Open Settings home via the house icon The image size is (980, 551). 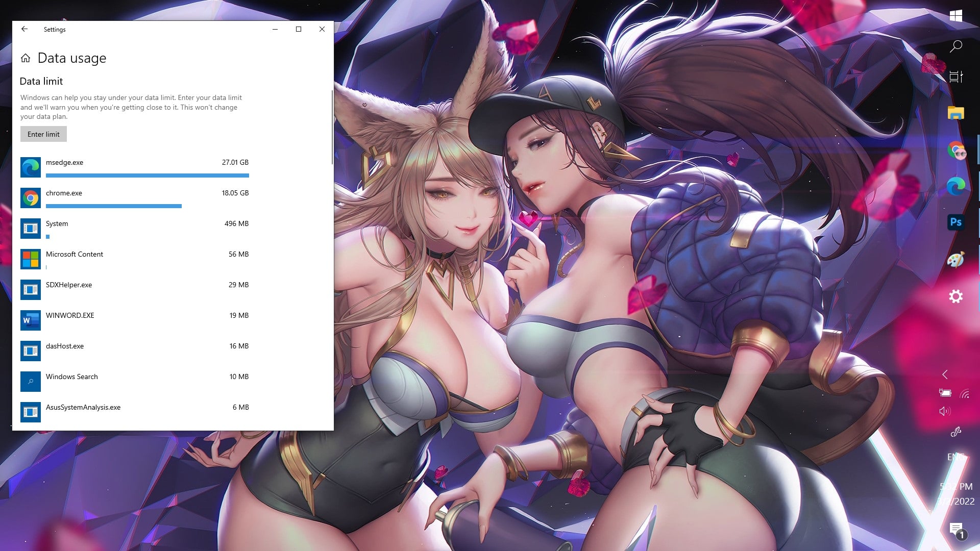pyautogui.click(x=26, y=58)
